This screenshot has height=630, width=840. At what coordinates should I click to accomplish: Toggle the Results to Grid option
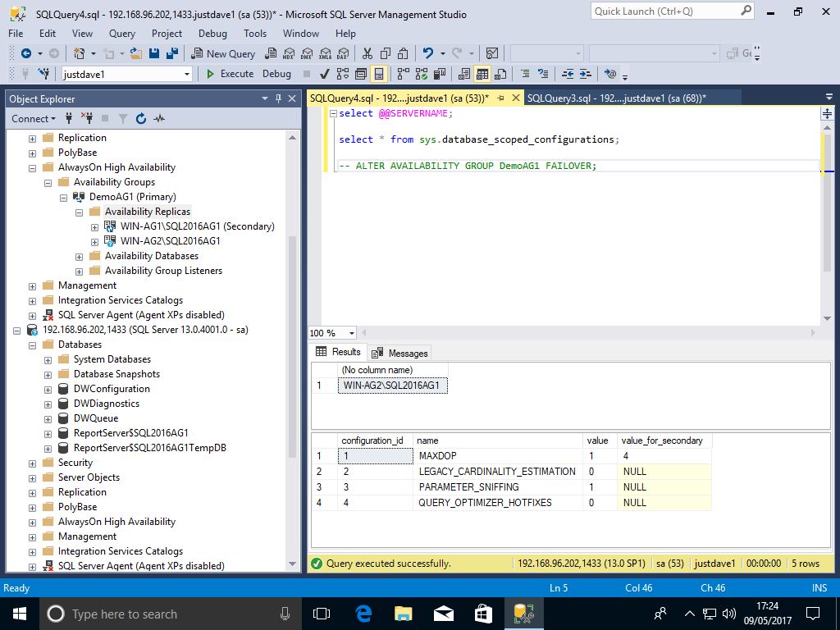tap(482, 74)
